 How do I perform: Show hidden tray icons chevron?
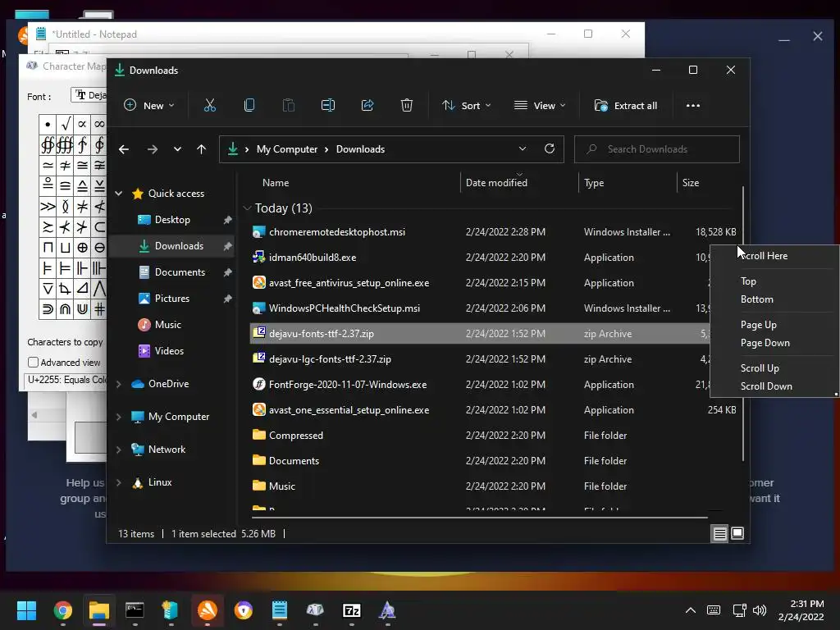point(691,610)
